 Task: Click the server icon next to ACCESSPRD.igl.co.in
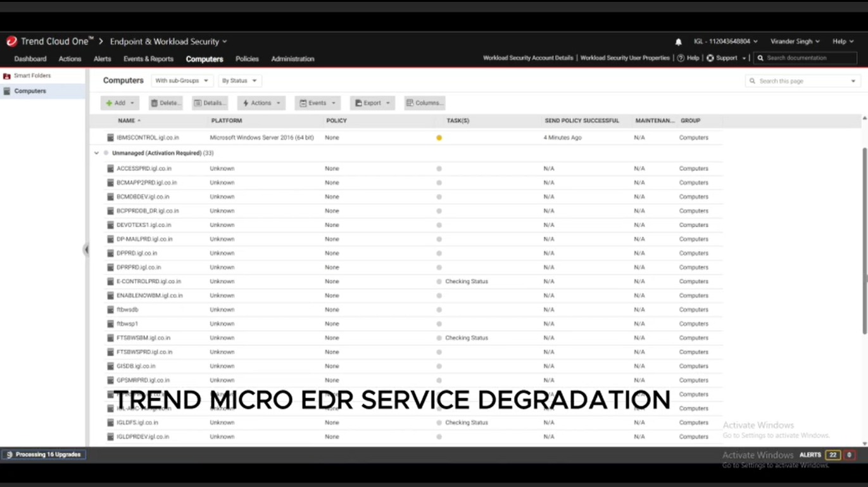[x=110, y=169]
